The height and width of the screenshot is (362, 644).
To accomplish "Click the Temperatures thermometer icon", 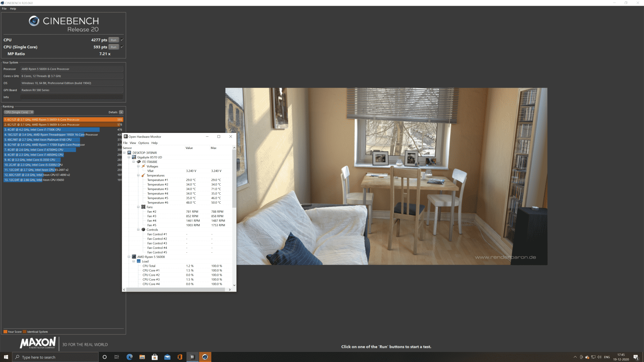I will click(143, 175).
